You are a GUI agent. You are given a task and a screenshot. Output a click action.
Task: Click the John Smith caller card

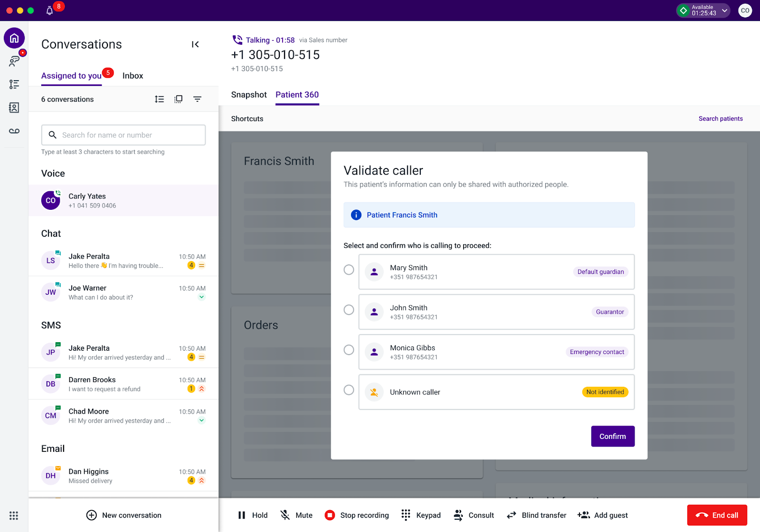tap(496, 312)
